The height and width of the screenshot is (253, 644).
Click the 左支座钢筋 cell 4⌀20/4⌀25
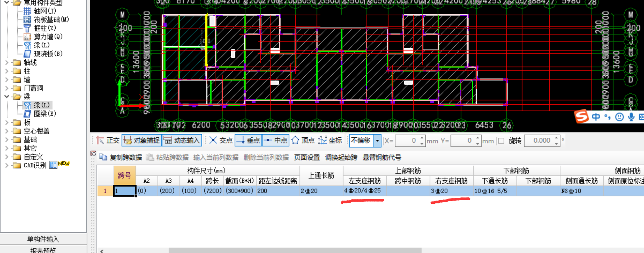coord(365,191)
